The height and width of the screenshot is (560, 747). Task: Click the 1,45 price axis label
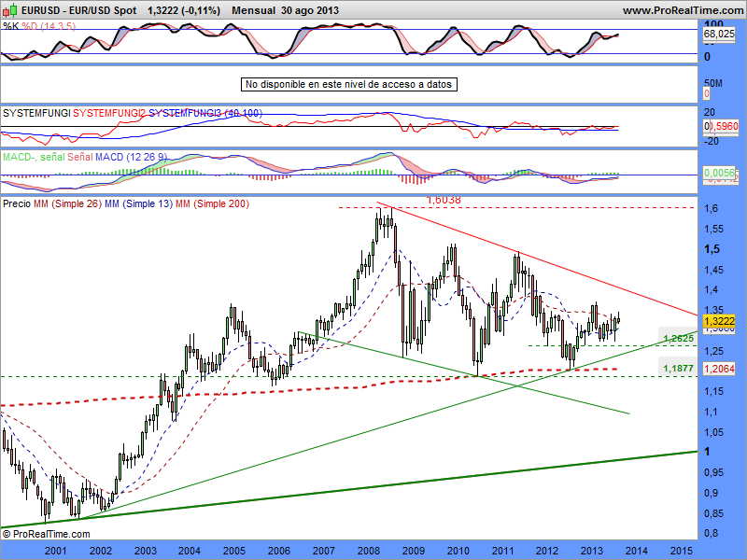pyautogui.click(x=714, y=270)
